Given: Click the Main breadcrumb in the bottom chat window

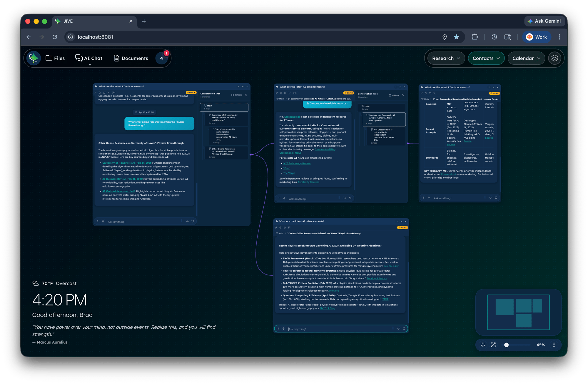Looking at the screenshot, I should pos(280,233).
